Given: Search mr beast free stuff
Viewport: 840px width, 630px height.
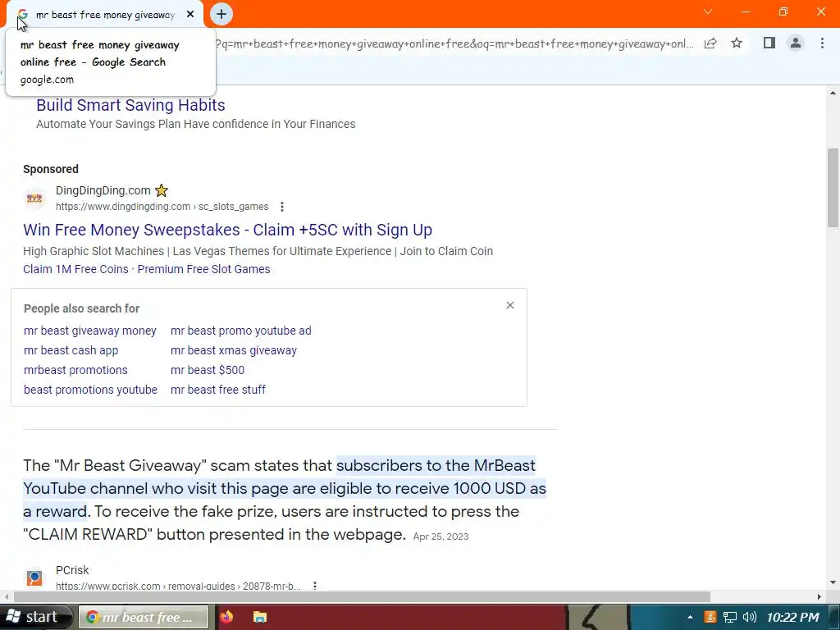Looking at the screenshot, I should pos(218,390).
